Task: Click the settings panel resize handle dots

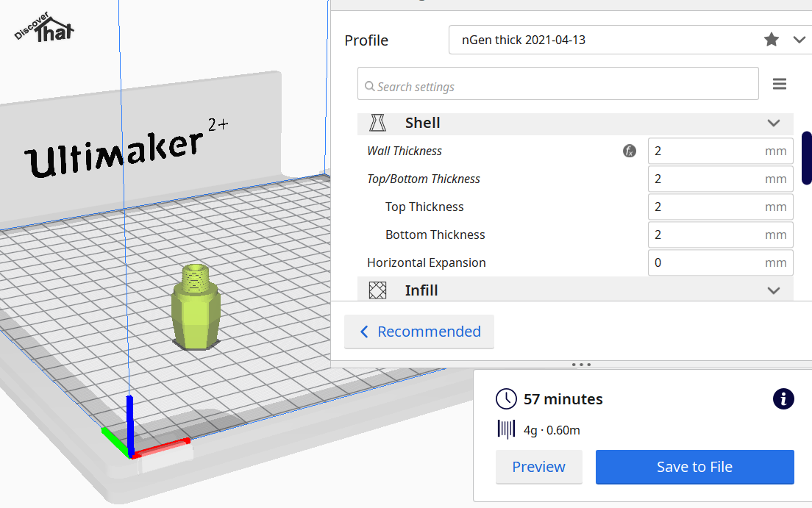Action: pos(581,365)
